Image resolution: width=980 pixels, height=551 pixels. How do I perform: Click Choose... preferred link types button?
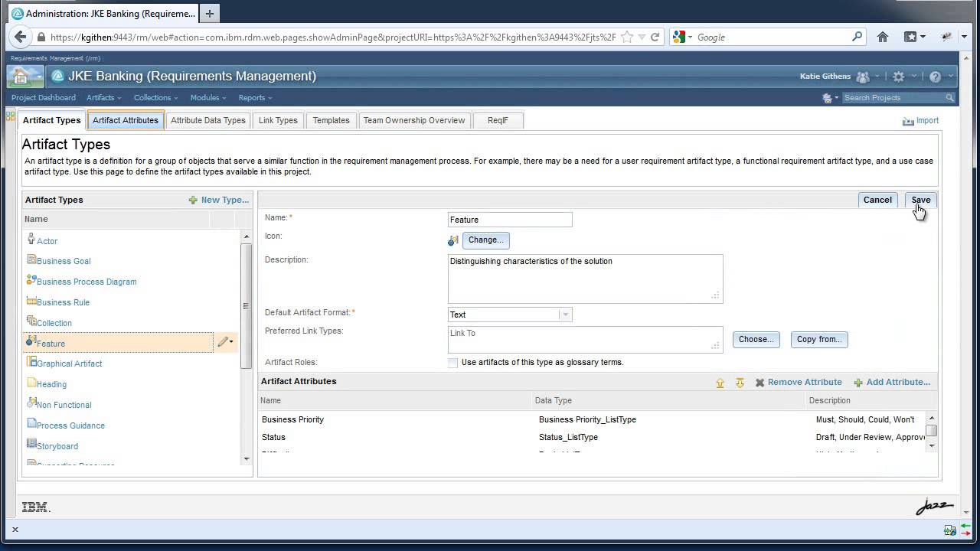coord(756,339)
